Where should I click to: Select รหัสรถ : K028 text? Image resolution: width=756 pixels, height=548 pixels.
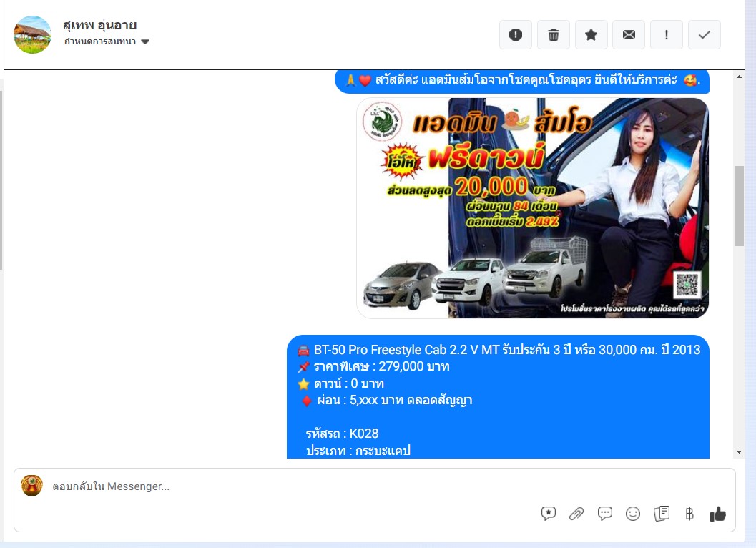[x=343, y=434]
